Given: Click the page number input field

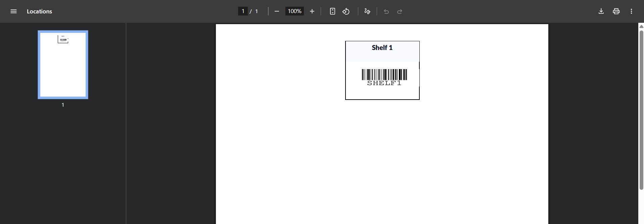Looking at the screenshot, I should point(243,11).
